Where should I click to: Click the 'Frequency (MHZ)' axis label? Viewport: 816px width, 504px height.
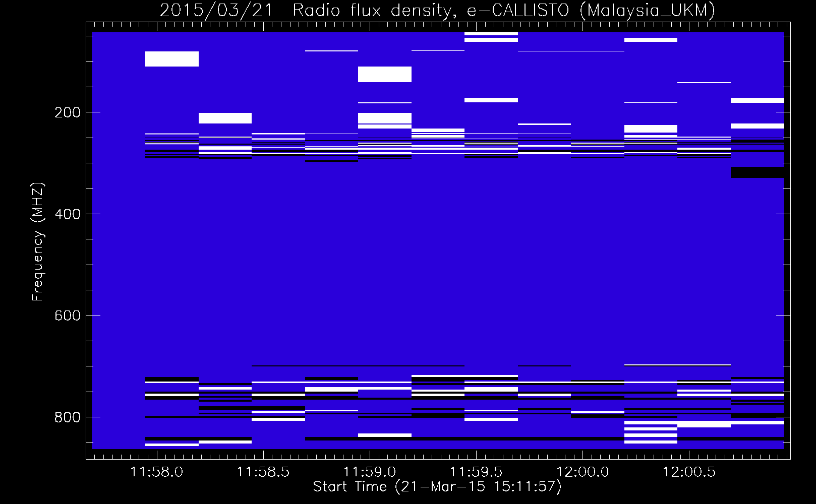(38, 242)
